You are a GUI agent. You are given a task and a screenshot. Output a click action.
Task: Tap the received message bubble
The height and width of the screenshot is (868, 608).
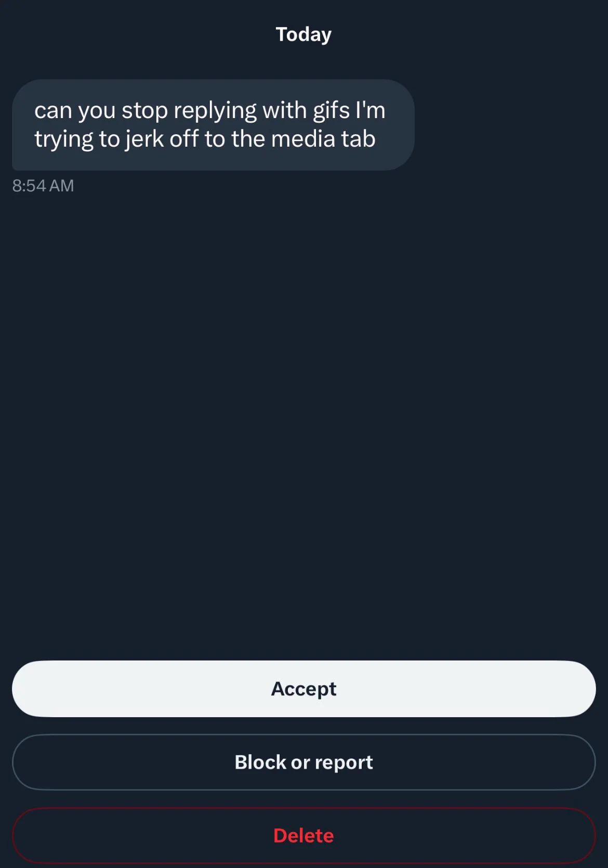click(213, 125)
